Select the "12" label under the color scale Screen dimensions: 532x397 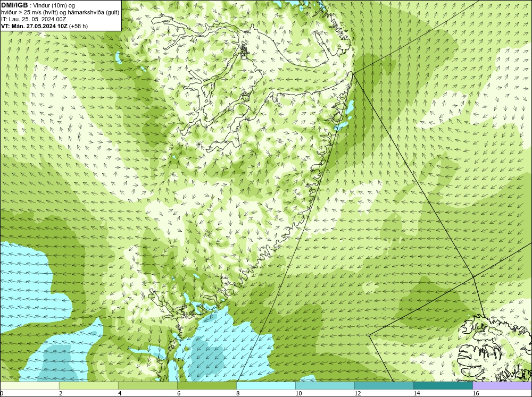[x=358, y=393]
